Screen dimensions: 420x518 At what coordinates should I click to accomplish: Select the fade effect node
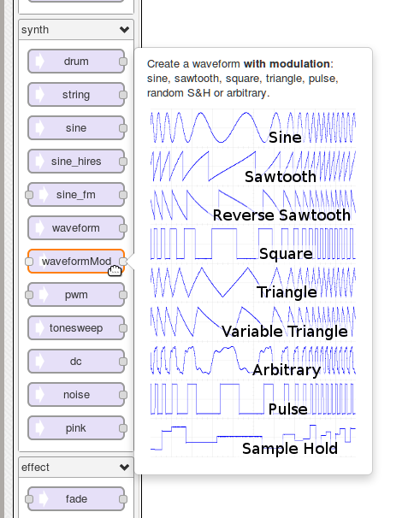pos(76,499)
